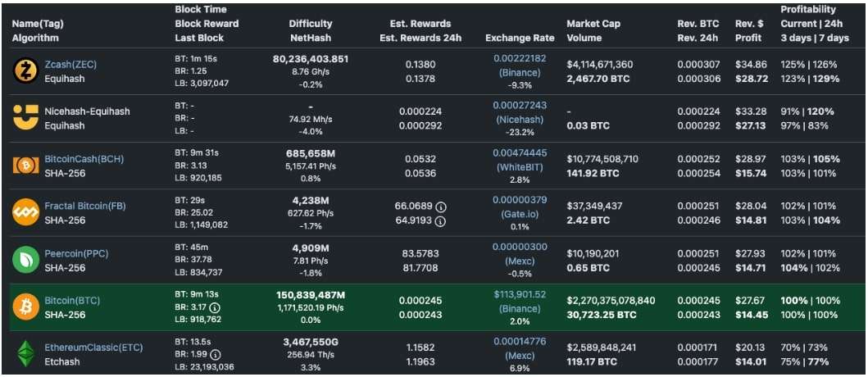Open the BitcoinCash(BCH) coin link

(84, 159)
